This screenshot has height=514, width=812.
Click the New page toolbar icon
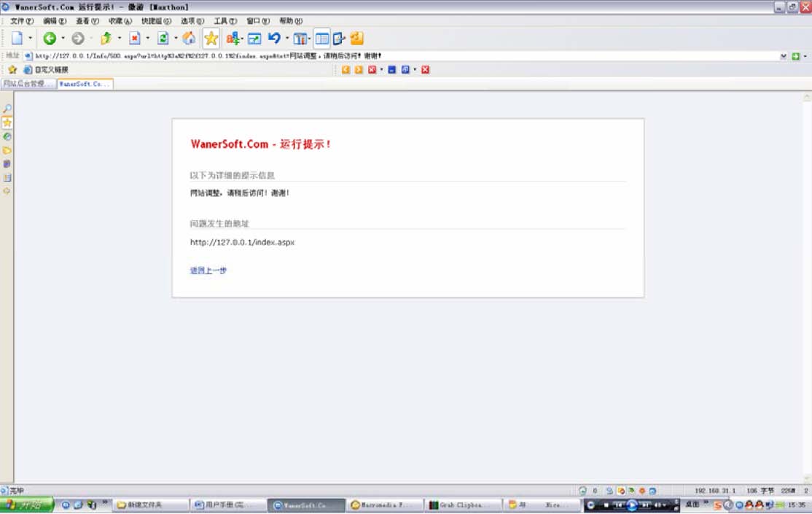[x=17, y=39]
